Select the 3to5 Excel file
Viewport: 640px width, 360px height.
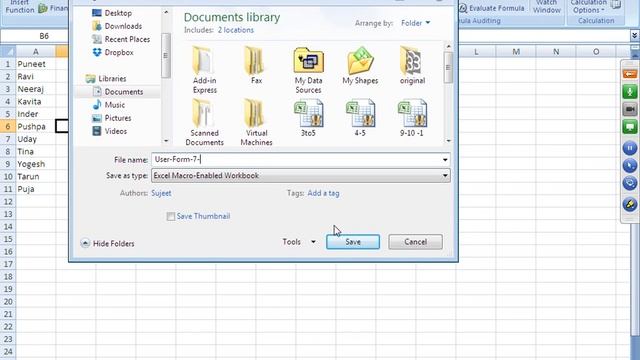308,118
